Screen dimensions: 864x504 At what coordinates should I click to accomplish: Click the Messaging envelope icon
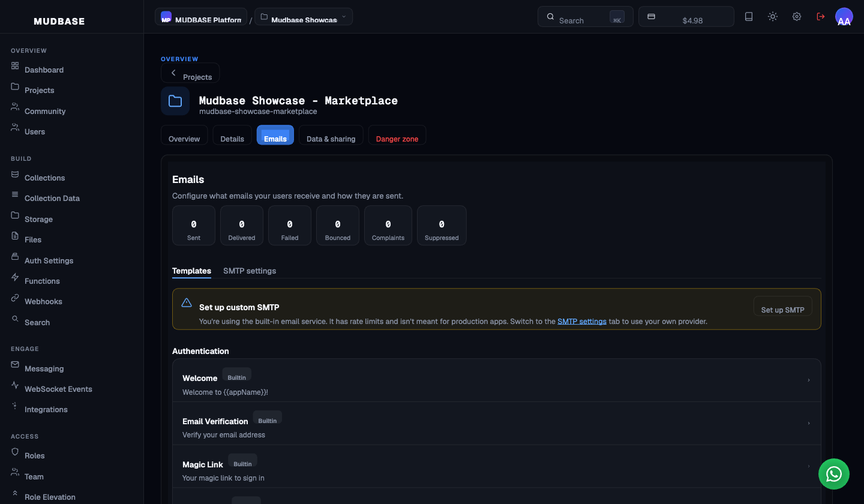click(x=15, y=365)
